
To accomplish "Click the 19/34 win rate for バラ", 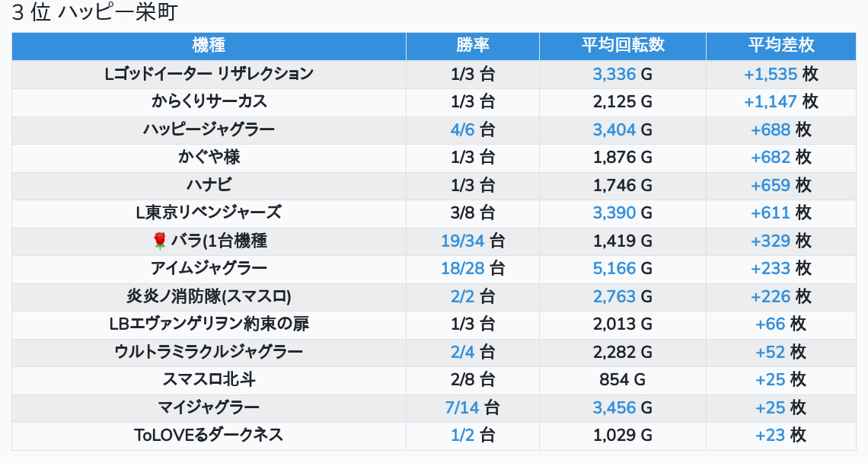I will point(462,241).
